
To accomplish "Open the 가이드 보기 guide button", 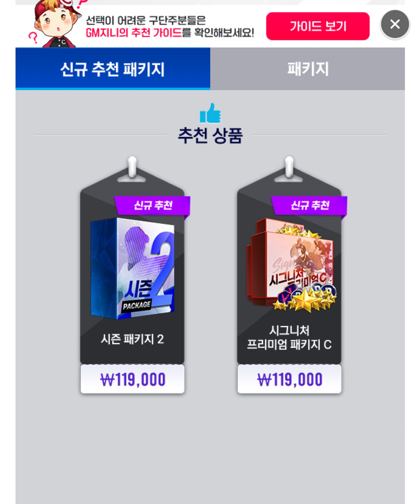I will [318, 26].
